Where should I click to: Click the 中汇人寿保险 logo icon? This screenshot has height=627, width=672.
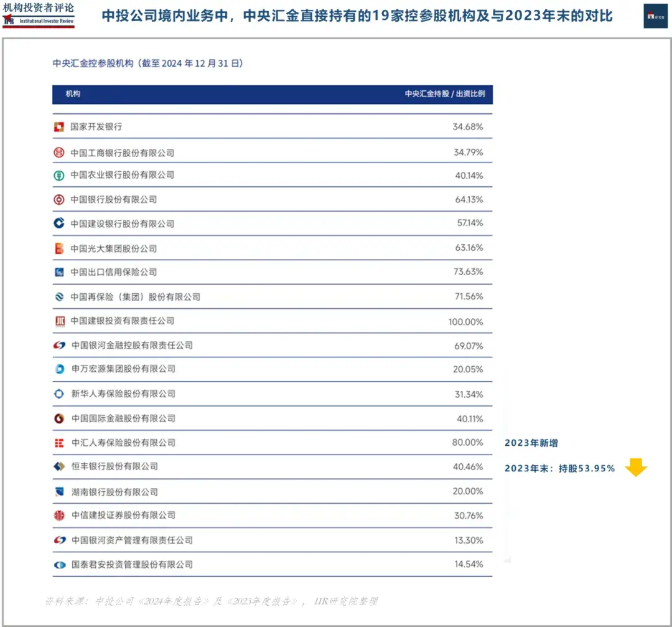(x=59, y=443)
